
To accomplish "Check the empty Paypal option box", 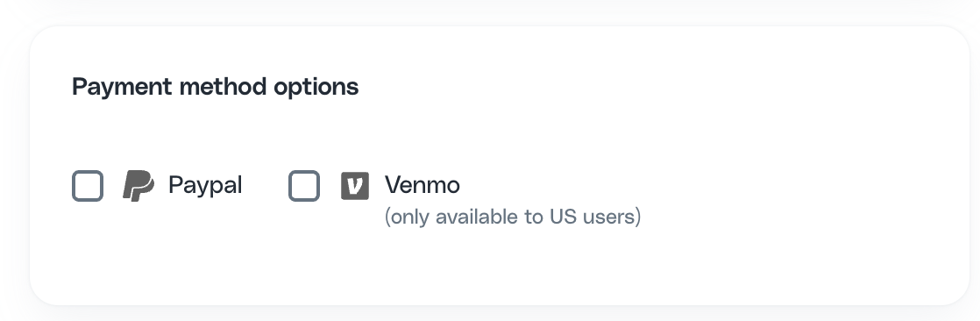I will click(88, 186).
